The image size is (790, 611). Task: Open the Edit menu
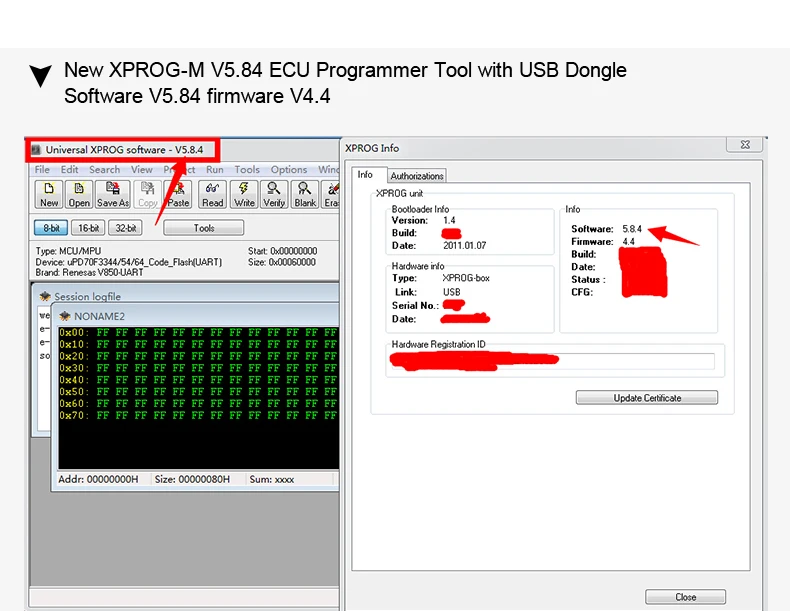pyautogui.click(x=70, y=169)
